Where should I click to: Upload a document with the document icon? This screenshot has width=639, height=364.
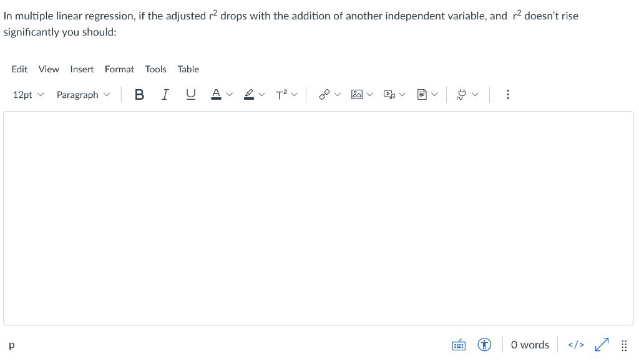(x=422, y=94)
